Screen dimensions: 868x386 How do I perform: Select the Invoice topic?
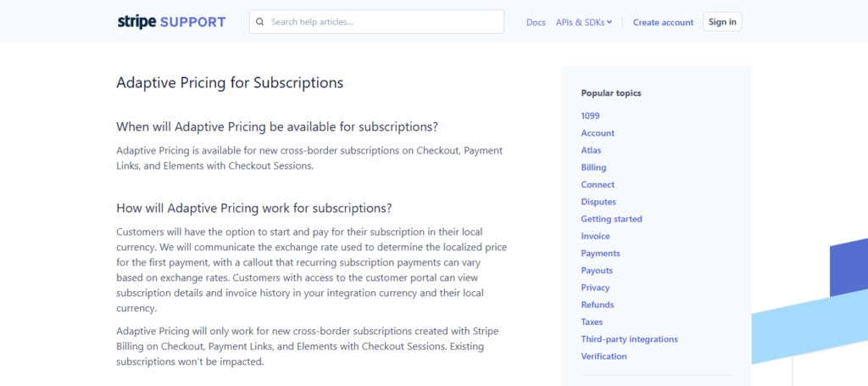point(595,236)
